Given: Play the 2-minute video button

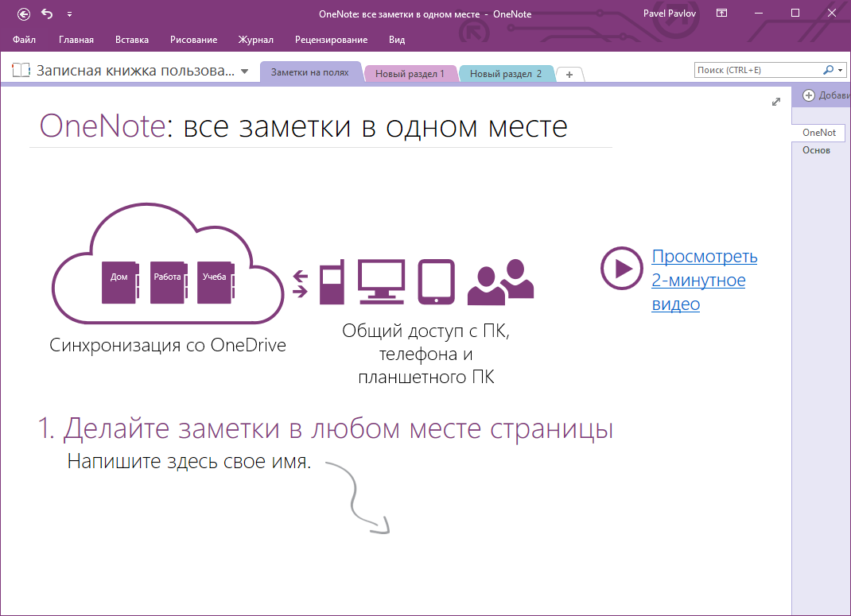Looking at the screenshot, I should coord(622,269).
